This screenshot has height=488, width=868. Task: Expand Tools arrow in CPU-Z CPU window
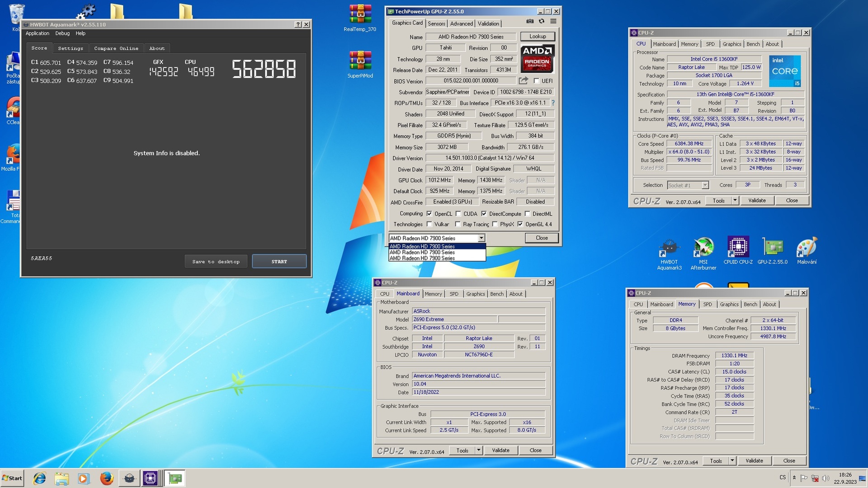(735, 200)
